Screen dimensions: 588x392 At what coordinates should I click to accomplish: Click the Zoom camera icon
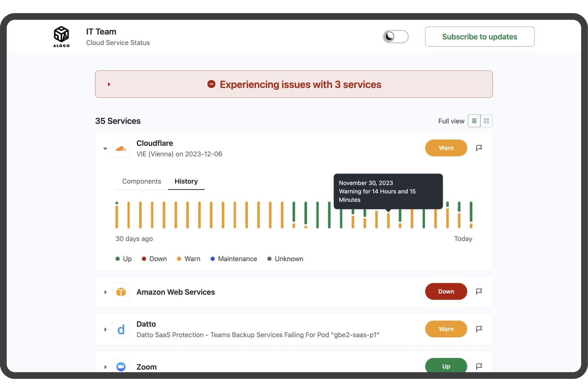tap(121, 366)
